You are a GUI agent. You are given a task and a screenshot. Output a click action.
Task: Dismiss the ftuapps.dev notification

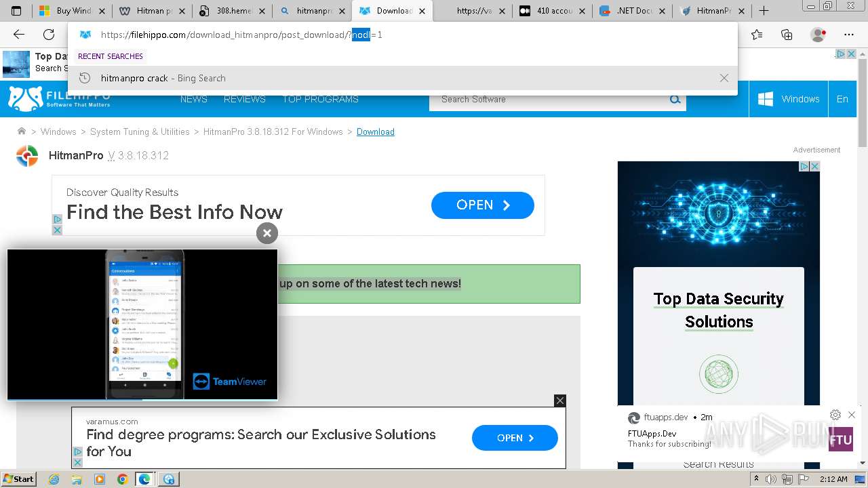[x=852, y=415]
